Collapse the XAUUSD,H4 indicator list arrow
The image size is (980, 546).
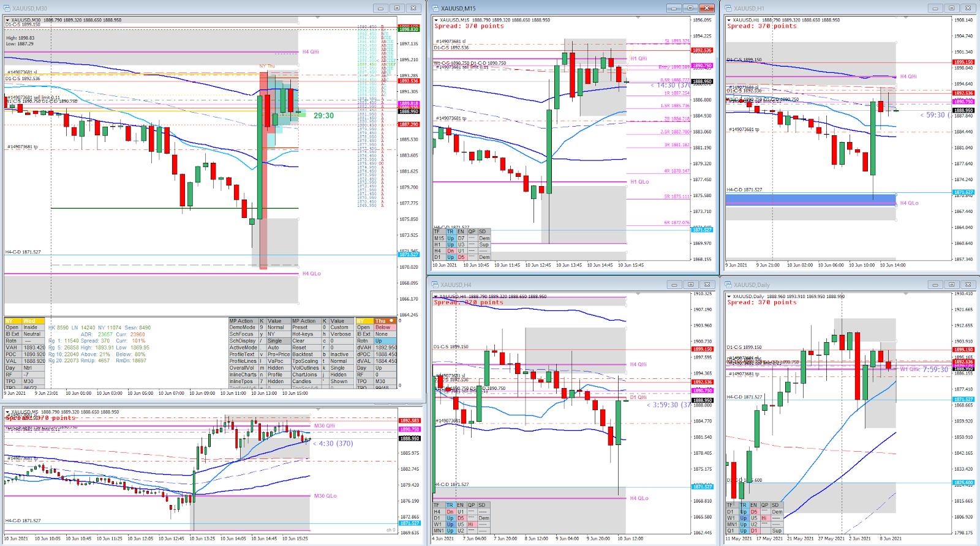coord(435,297)
